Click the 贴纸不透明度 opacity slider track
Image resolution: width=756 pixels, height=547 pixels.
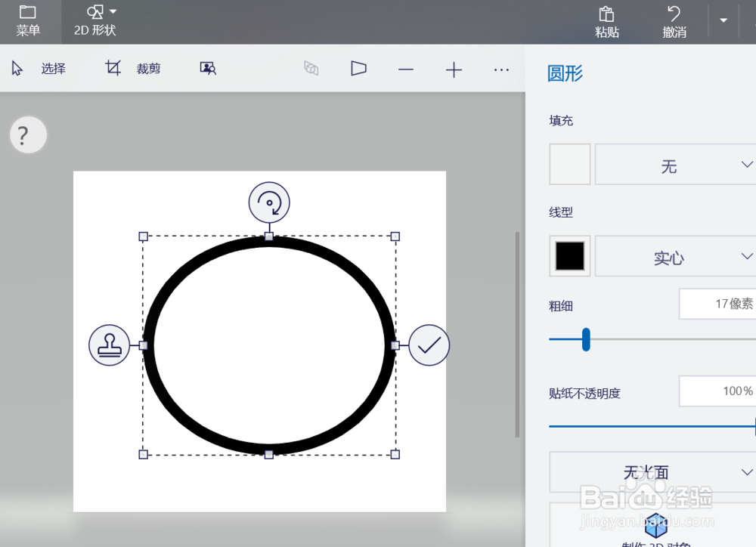pos(652,427)
